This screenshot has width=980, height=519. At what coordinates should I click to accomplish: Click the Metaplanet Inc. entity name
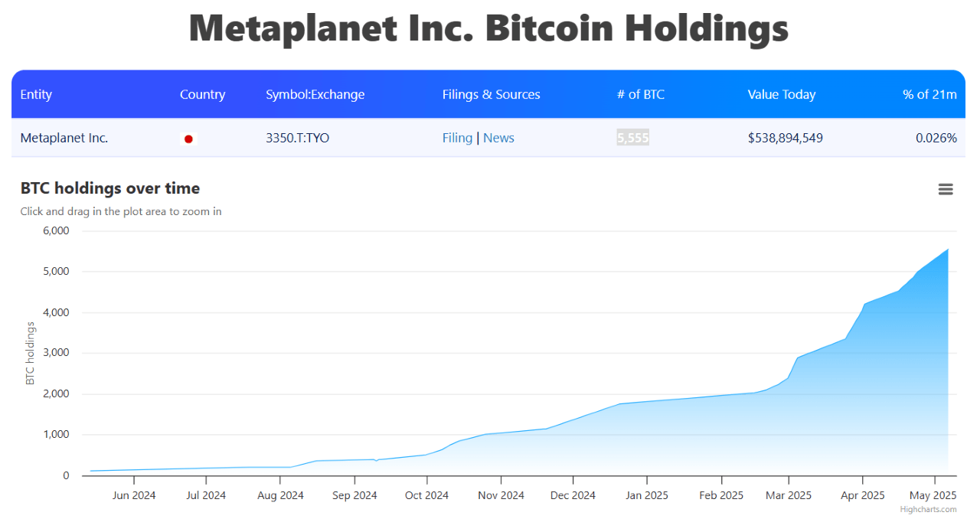65,138
